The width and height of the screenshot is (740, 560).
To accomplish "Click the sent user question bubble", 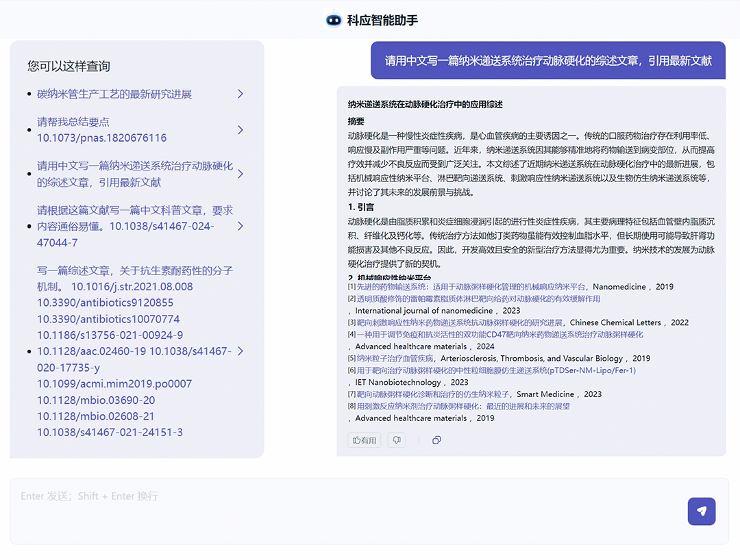I will [x=547, y=61].
